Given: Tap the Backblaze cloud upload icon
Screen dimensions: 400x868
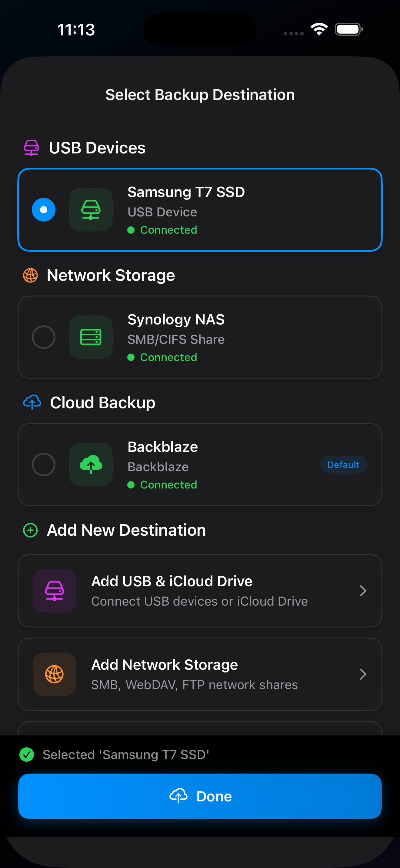Looking at the screenshot, I should click(x=91, y=464).
